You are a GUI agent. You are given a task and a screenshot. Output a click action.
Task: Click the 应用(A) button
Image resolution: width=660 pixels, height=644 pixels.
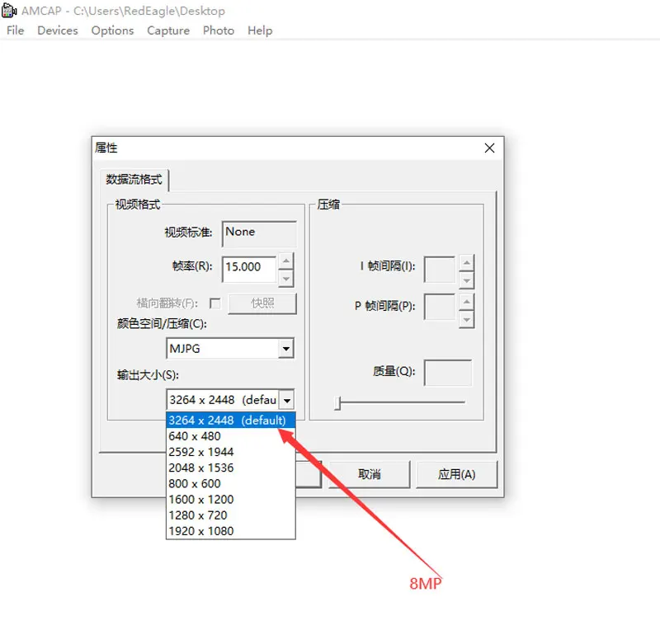tap(457, 474)
